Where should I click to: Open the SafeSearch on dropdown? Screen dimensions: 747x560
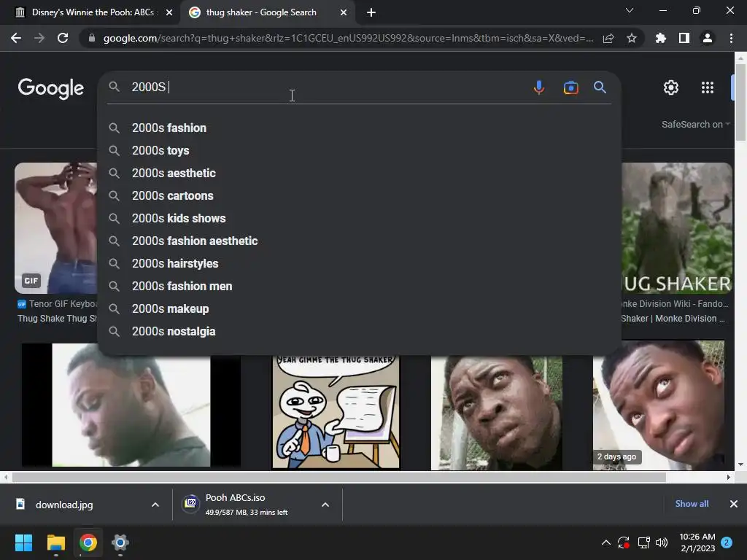(695, 124)
